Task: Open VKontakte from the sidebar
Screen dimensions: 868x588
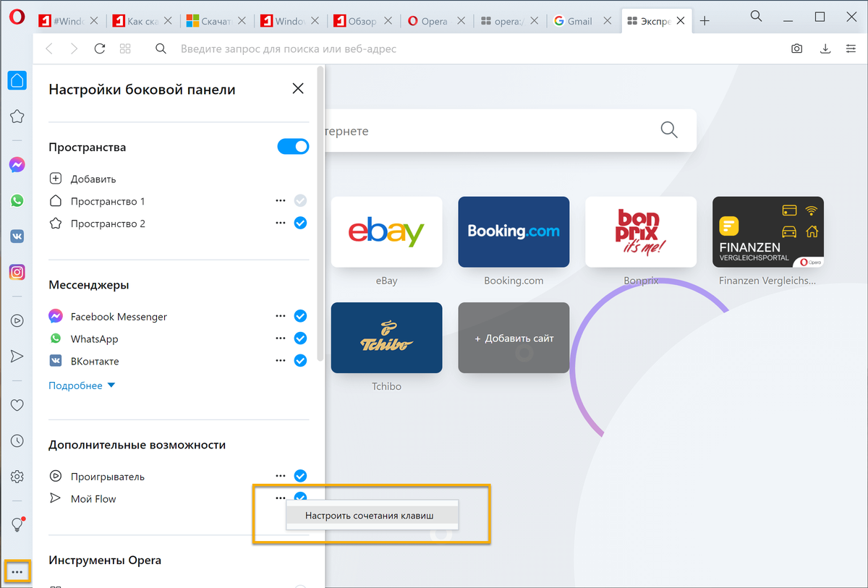Action: tap(17, 236)
